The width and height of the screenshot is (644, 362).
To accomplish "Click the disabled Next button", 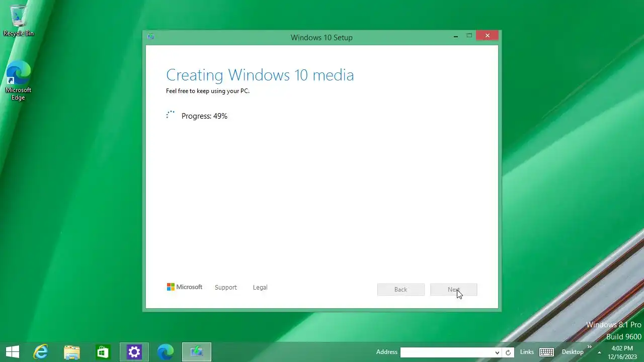I will point(454,290).
